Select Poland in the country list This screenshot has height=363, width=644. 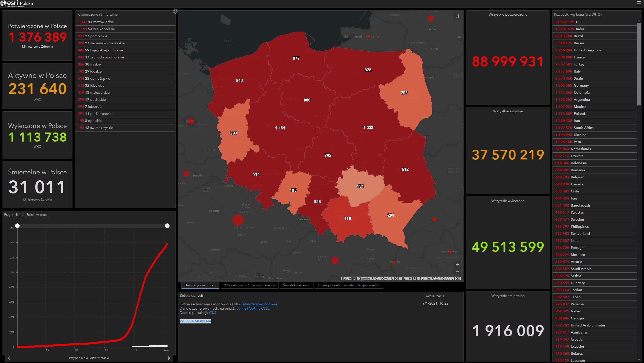point(579,114)
